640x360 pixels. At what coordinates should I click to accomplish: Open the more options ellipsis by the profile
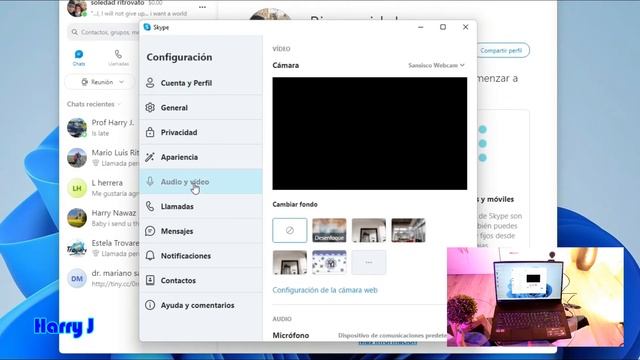pyautogui.click(x=202, y=7)
